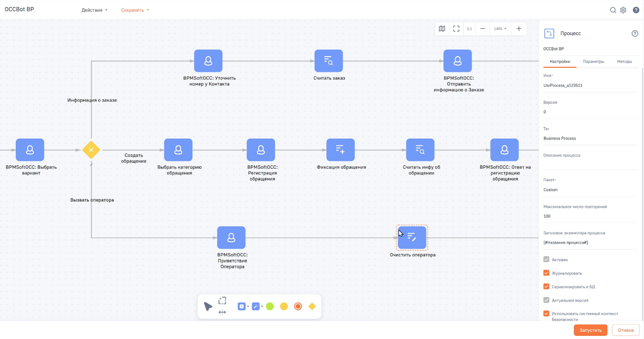Switch to the Настройки tab

(560, 62)
